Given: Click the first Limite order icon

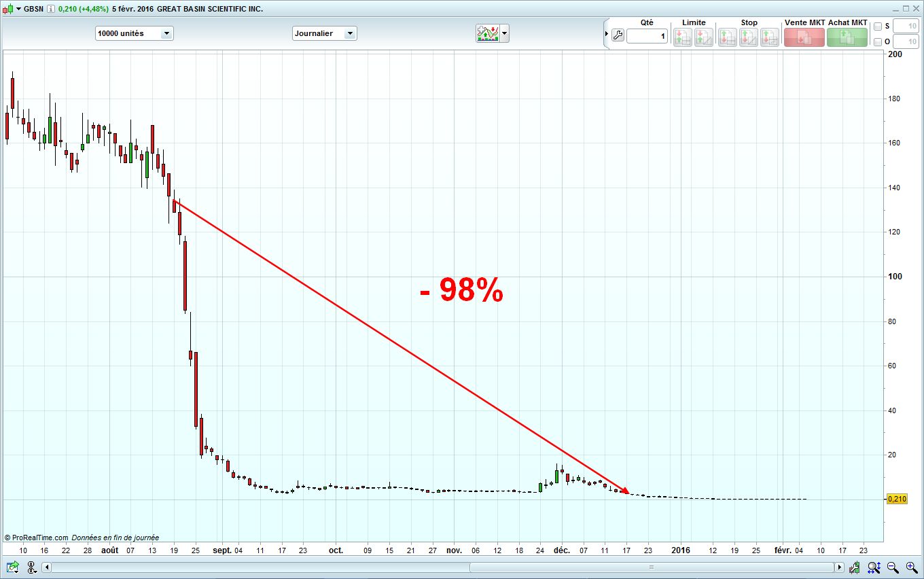Looking at the screenshot, I should 682,37.
